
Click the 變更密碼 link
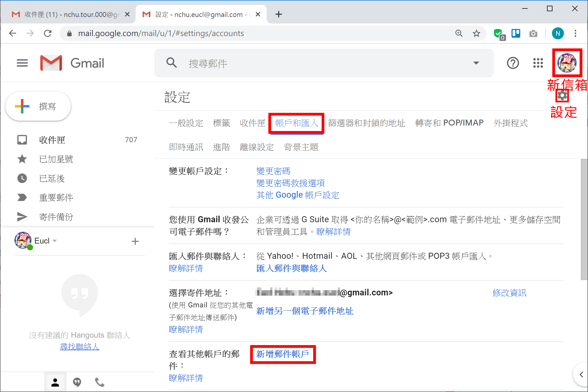273,171
